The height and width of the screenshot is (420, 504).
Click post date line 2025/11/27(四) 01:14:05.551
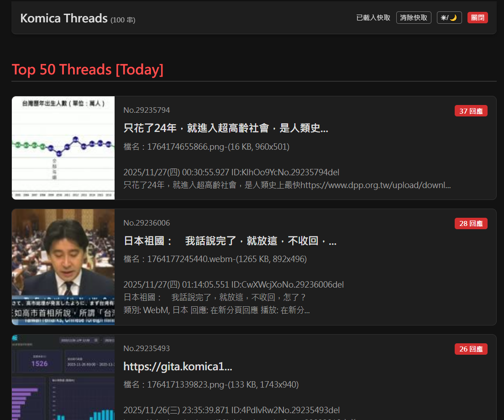point(233,285)
